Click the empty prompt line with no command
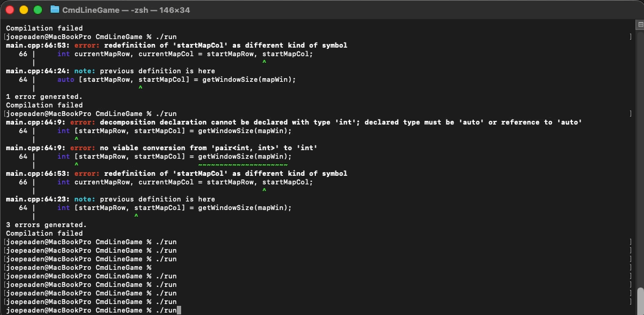Image resolution: width=644 pixels, height=315 pixels. [x=79, y=267]
